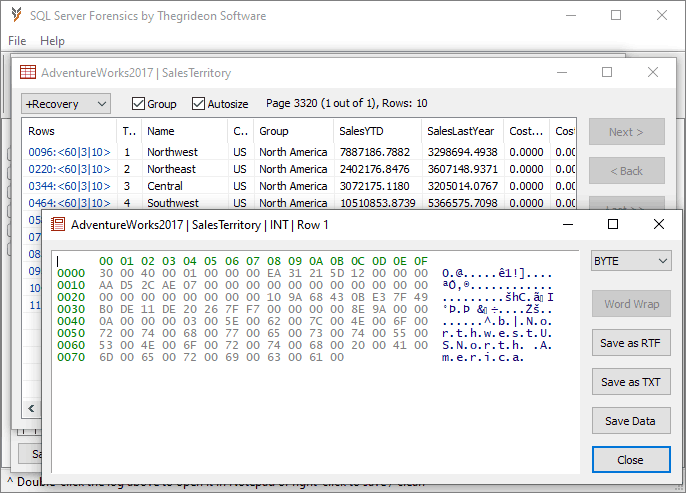
Task: Click the ASCII text 'm.e.r.i.c.a.'
Action: [x=483, y=357]
